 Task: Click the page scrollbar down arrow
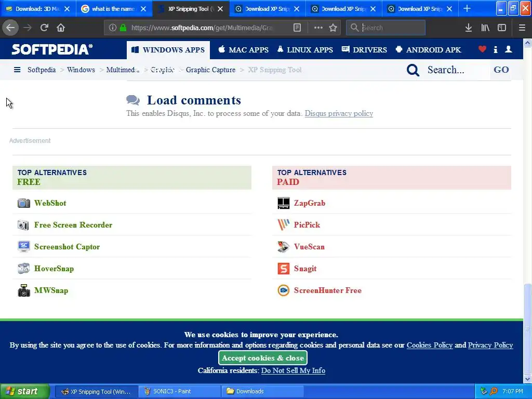527,379
